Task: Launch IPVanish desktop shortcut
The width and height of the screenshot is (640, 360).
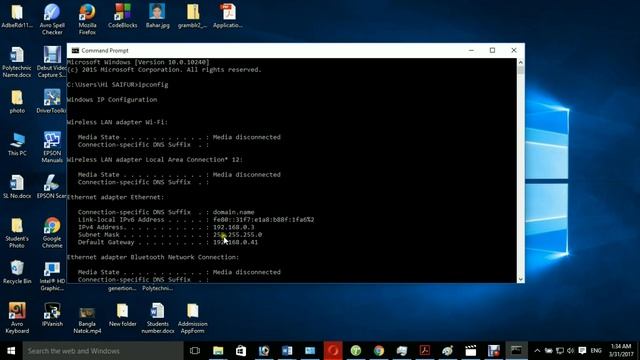Action: 52,315
